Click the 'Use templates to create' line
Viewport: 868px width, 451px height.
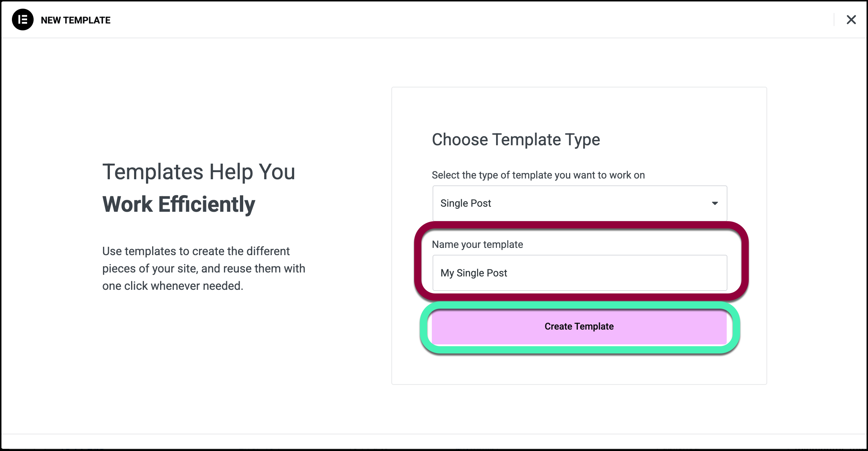pyautogui.click(x=196, y=251)
